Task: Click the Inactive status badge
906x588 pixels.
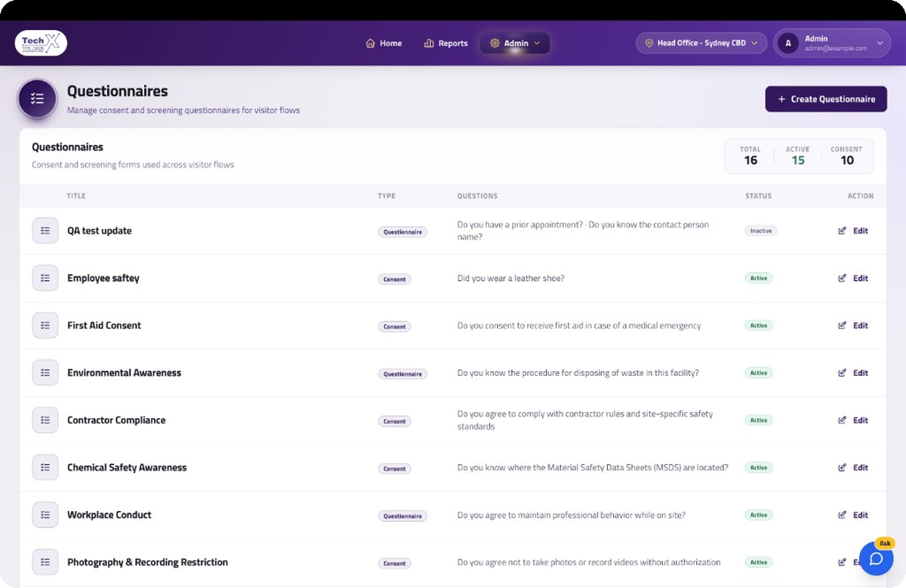Action: pos(761,231)
